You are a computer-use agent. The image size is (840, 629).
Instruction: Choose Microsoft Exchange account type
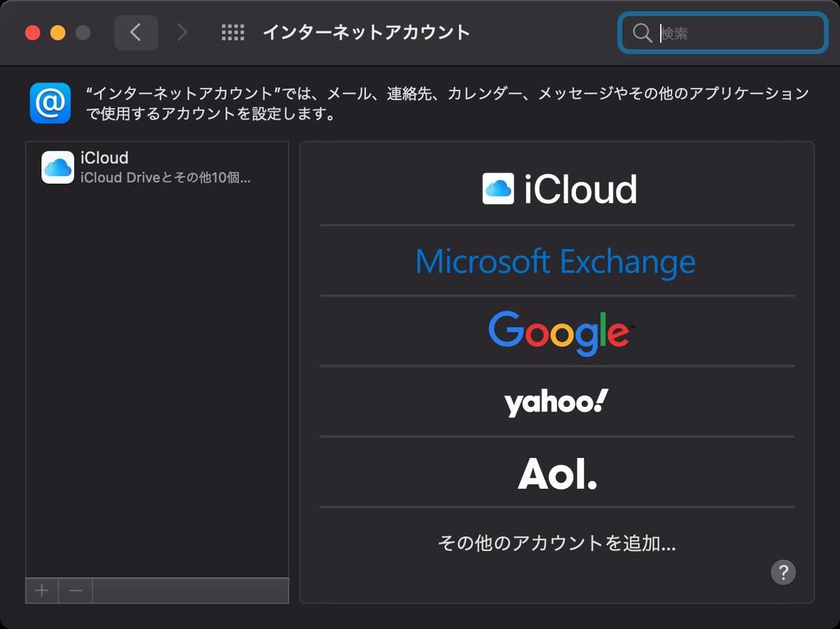[557, 261]
